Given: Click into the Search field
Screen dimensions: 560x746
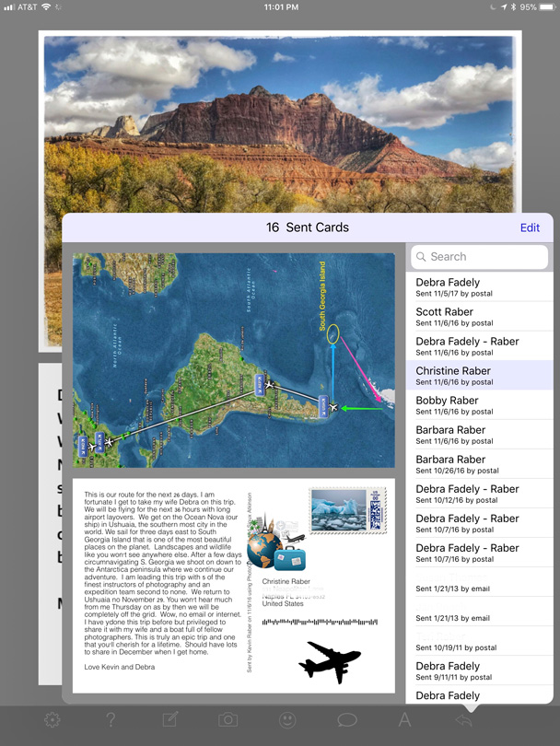Looking at the screenshot, I should click(479, 257).
